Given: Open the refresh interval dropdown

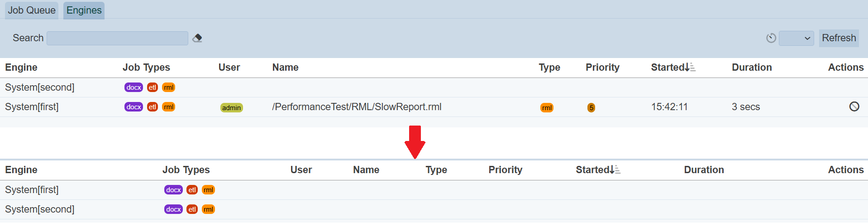Looking at the screenshot, I should (x=796, y=38).
